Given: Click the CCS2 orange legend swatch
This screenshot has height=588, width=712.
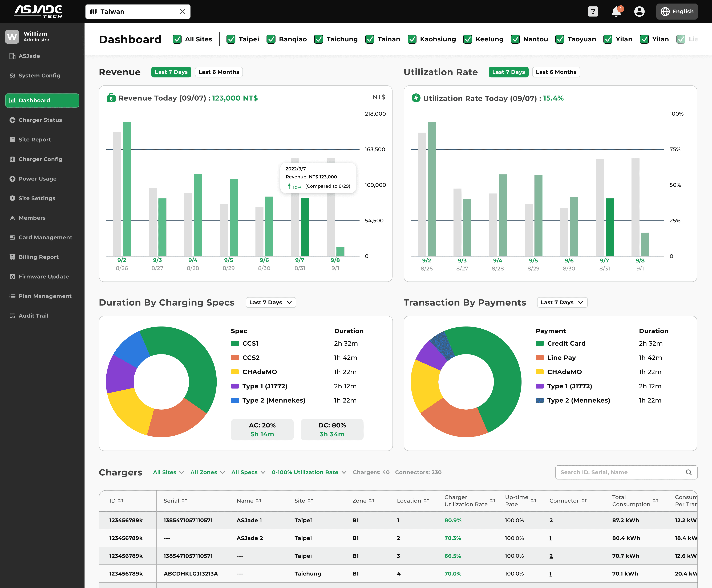Looking at the screenshot, I should (x=235, y=358).
